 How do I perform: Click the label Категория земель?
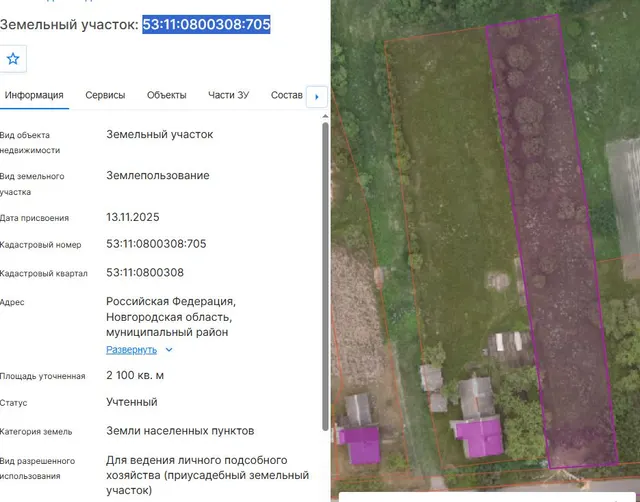pos(36,432)
